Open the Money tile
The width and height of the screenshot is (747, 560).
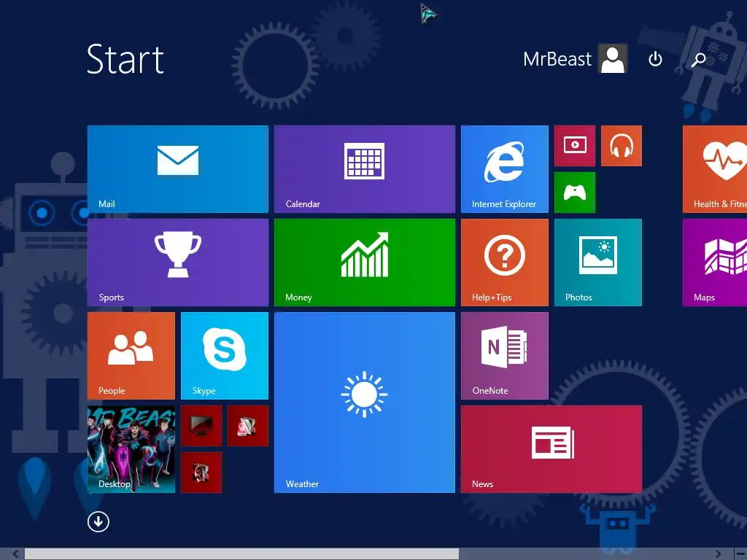coord(365,262)
